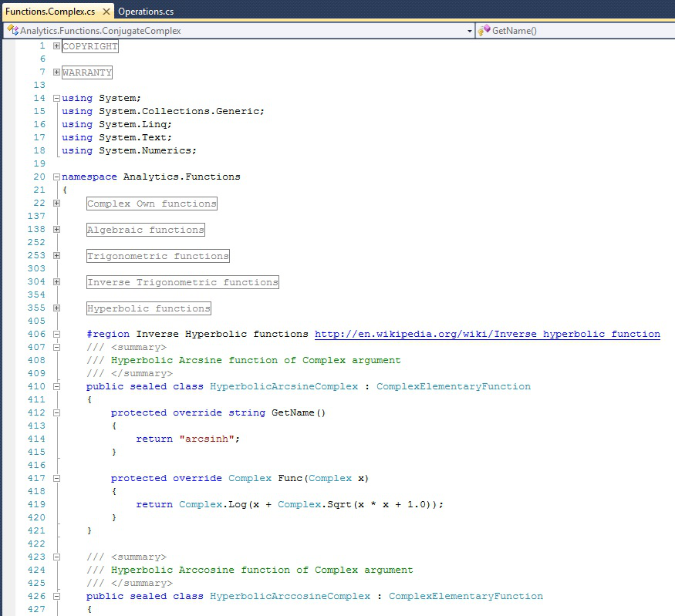Expand the WARRANTY region plus icon
The image size is (675, 616).
[x=56, y=72]
